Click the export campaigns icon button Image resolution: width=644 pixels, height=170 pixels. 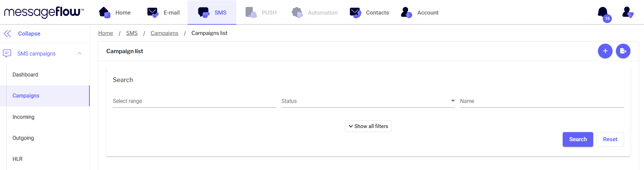point(623,51)
